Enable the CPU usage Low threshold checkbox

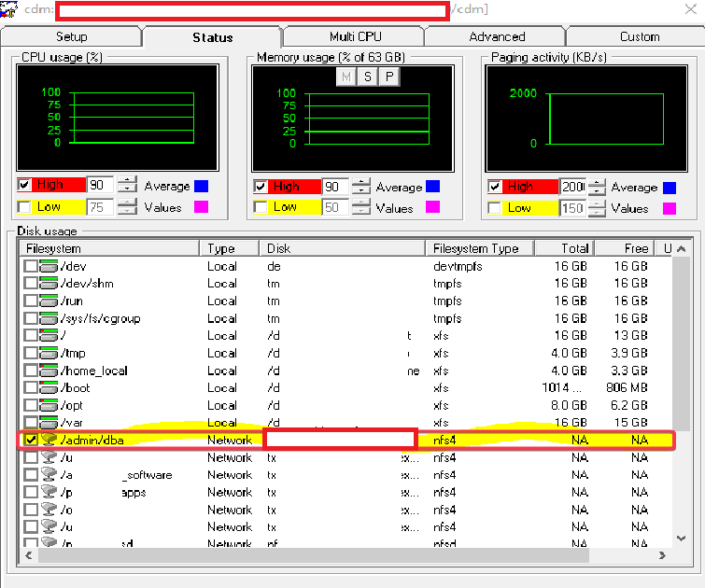coord(24,207)
